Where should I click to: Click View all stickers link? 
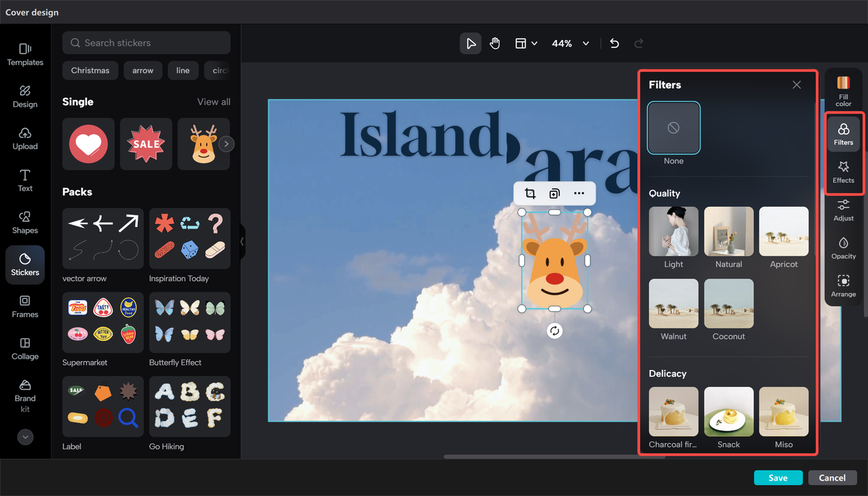pos(214,102)
